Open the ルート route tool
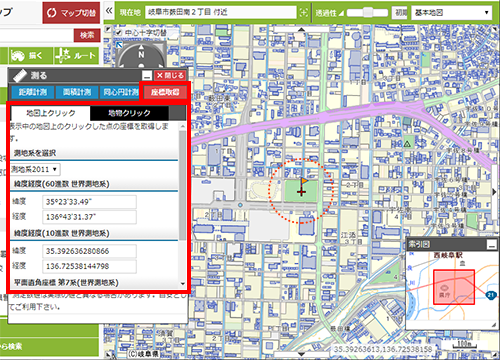Screen dimensions: 500x360 click(76, 55)
